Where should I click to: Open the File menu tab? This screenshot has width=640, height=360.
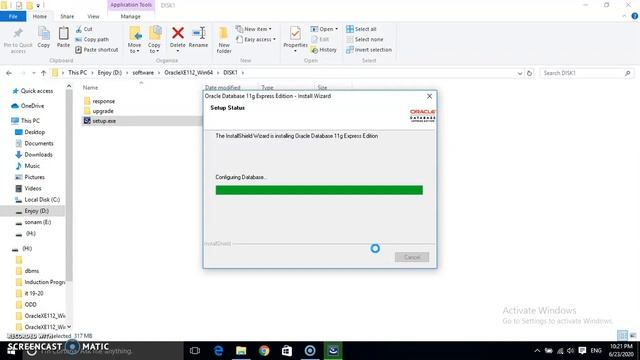click(13, 16)
